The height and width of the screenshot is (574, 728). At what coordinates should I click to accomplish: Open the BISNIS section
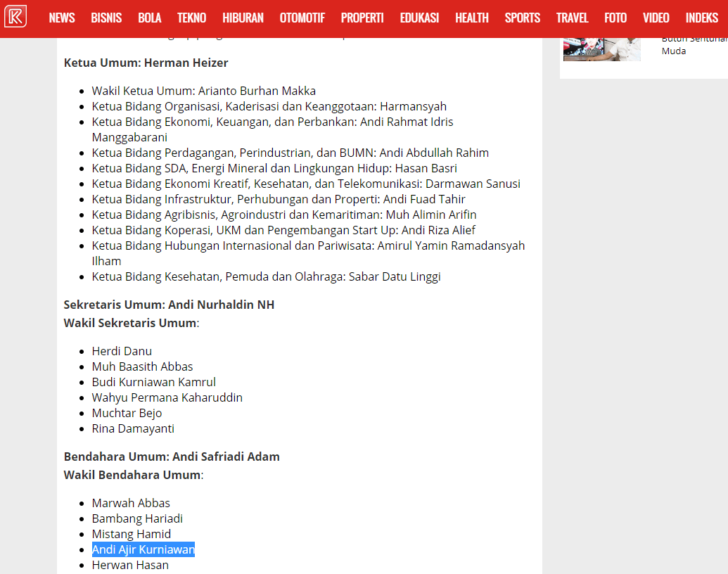(x=106, y=18)
